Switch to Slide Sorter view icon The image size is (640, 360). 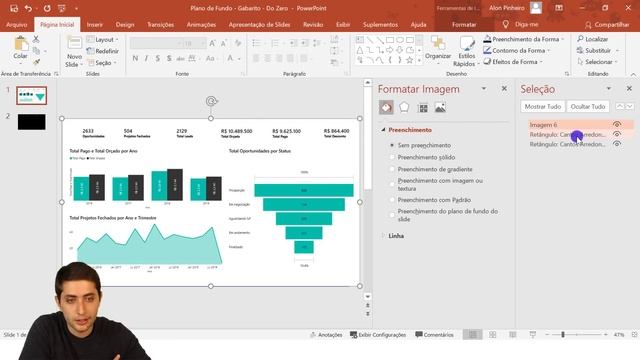[x=493, y=335]
